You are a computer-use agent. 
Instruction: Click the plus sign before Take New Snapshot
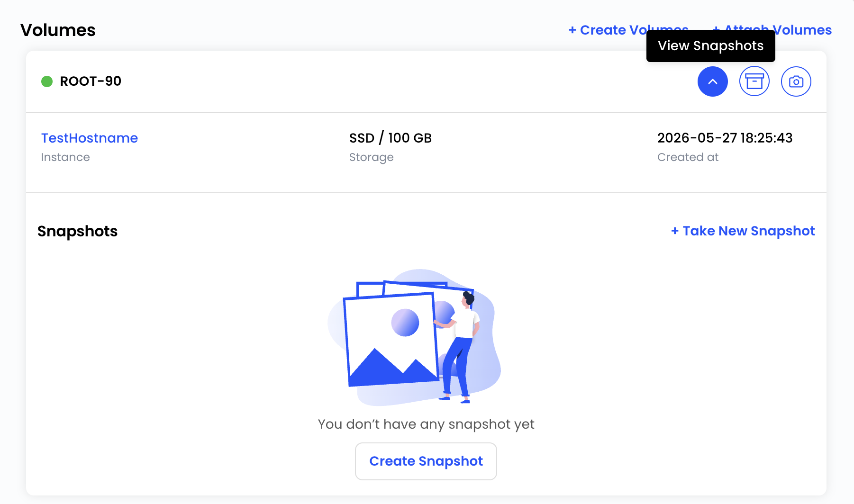pyautogui.click(x=675, y=231)
